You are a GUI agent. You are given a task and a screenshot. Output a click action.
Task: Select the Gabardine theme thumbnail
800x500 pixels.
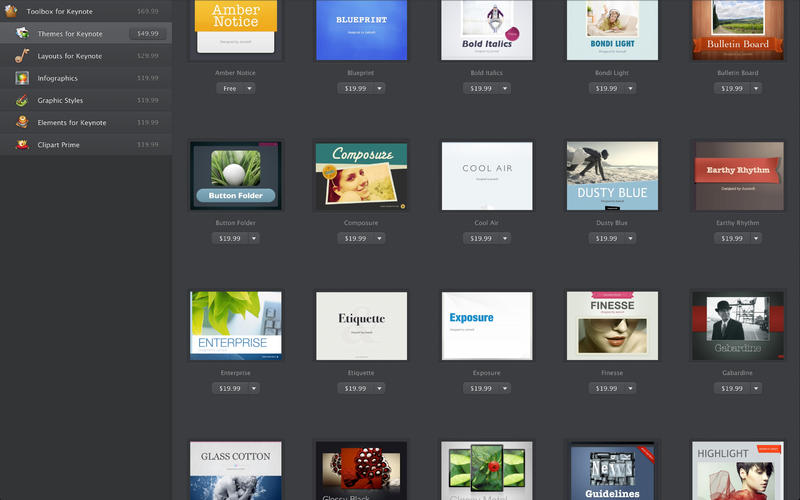738,326
